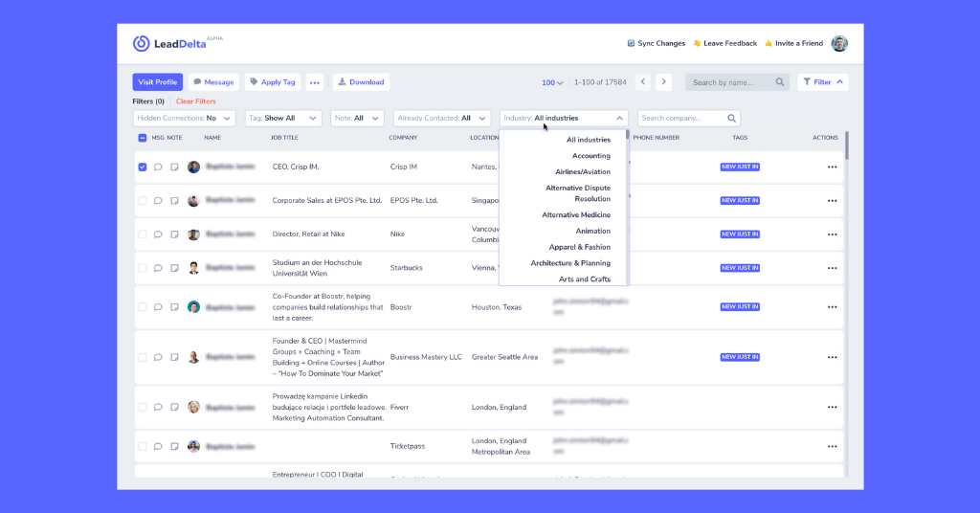Viewport: 980px width, 513px height.
Task: Select Airlines/Aviation industry option
Action: click(x=583, y=172)
